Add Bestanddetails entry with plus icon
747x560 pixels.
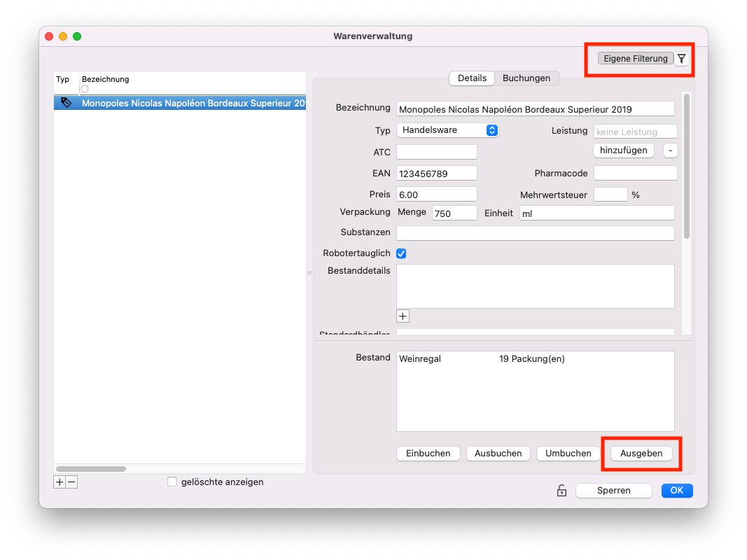pyautogui.click(x=403, y=316)
